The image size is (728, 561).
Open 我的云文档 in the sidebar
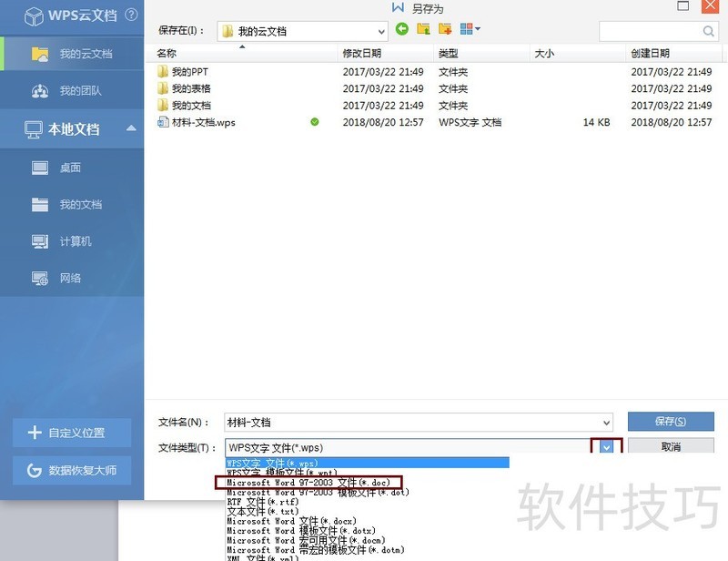coord(72,54)
